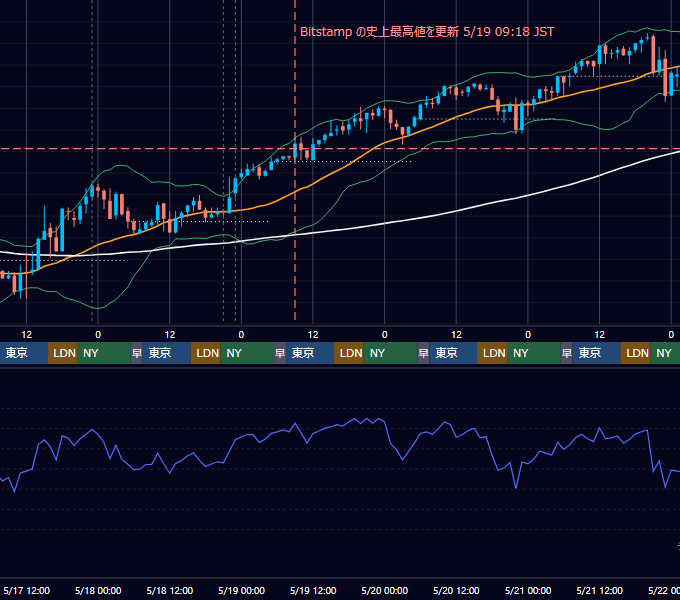Click the 5/17 12:00 date axis label
This screenshot has width=680, height=600.
26,590
